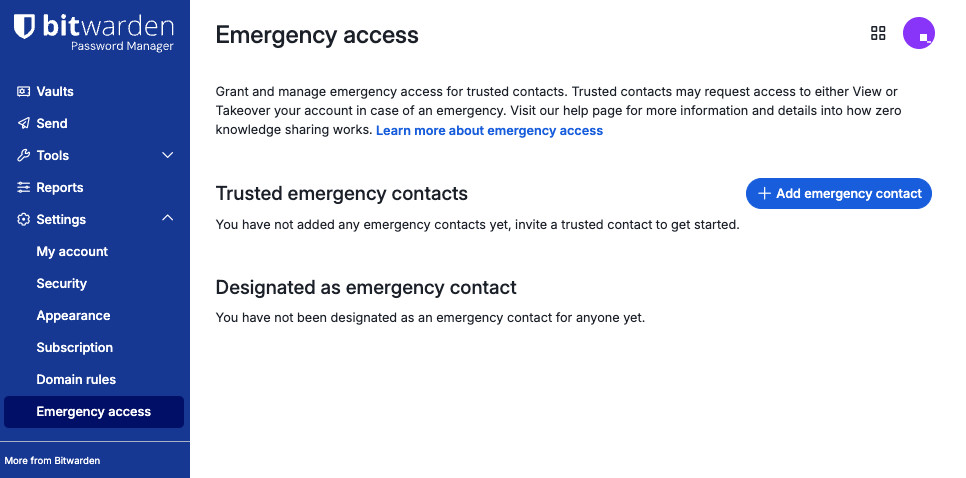Screen dimensions: 966x478
Task: Click the Reports sliders icon
Action: (x=23, y=187)
